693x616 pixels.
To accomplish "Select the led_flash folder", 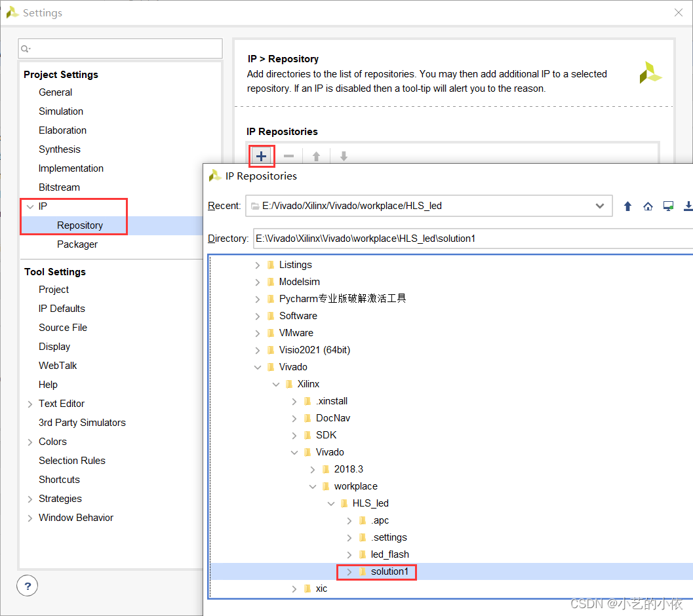I will (390, 554).
